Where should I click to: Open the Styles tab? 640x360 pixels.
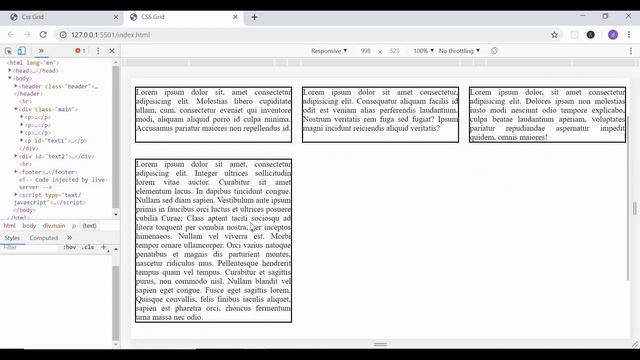point(12,238)
